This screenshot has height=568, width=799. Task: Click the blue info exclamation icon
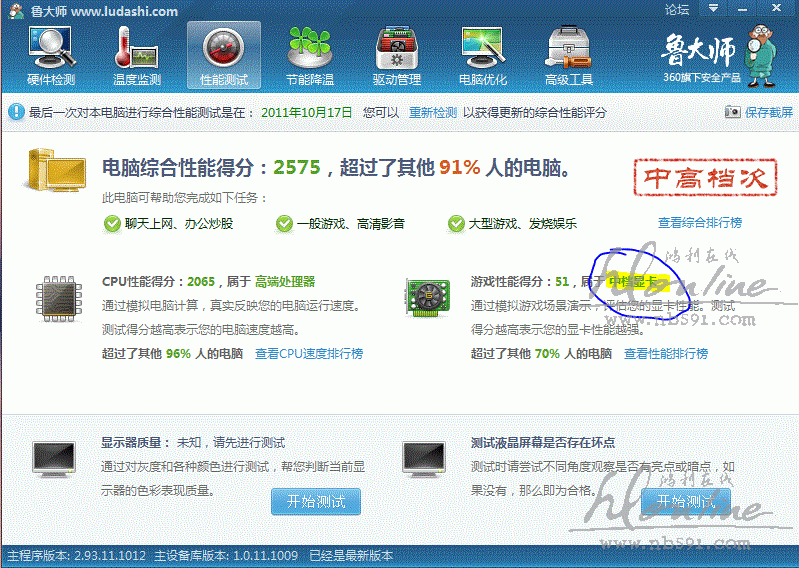pos(16,112)
